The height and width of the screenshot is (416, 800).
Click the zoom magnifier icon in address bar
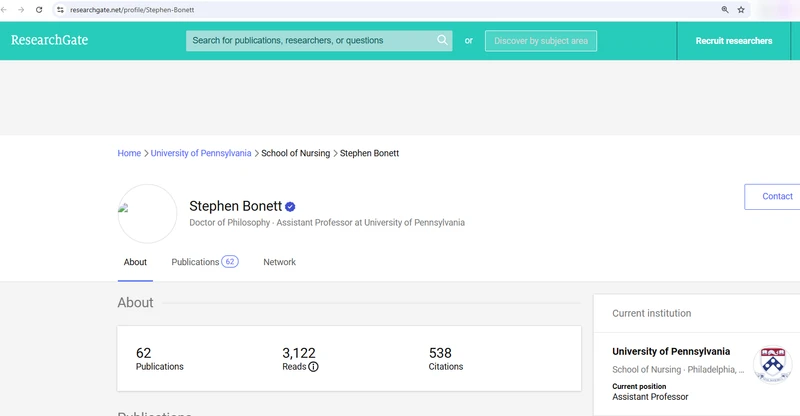pyautogui.click(x=724, y=10)
